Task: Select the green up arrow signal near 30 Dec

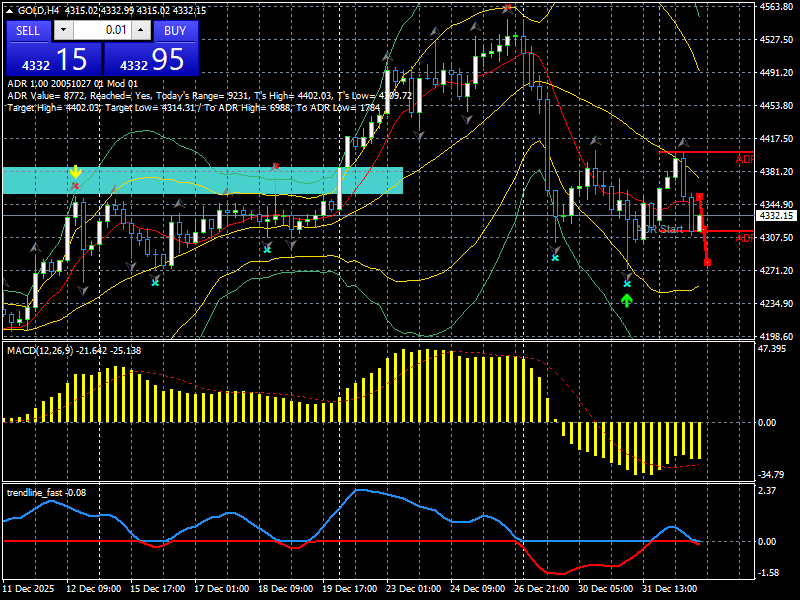Action: coord(627,300)
